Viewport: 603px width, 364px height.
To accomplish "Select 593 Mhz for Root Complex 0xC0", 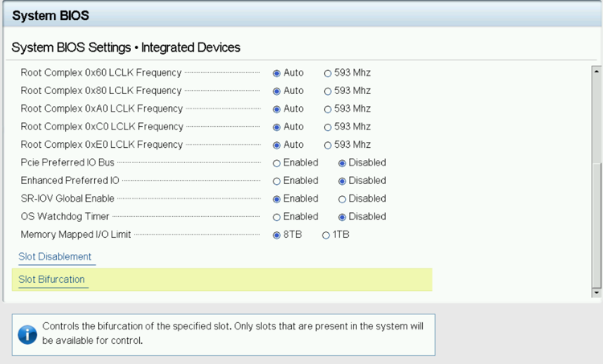I will tap(327, 127).
